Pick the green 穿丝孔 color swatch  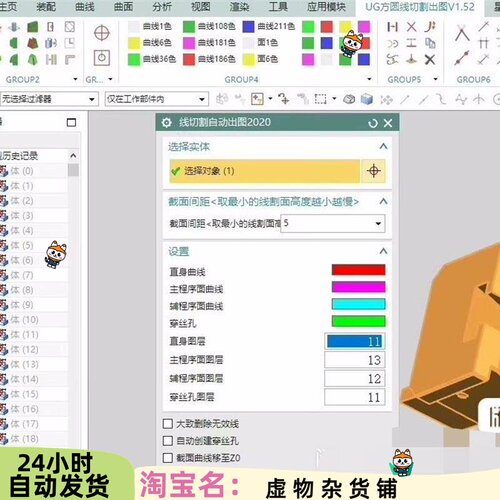tap(359, 322)
